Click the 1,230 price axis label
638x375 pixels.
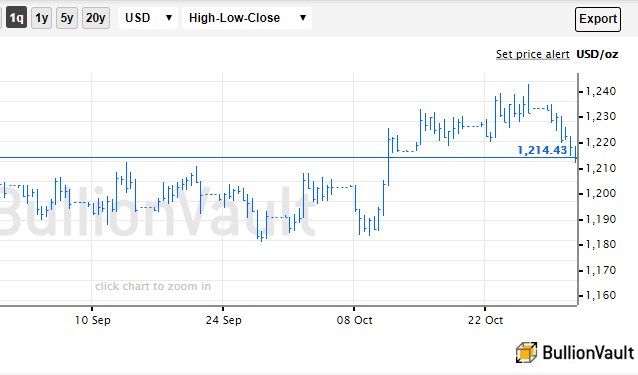click(601, 116)
